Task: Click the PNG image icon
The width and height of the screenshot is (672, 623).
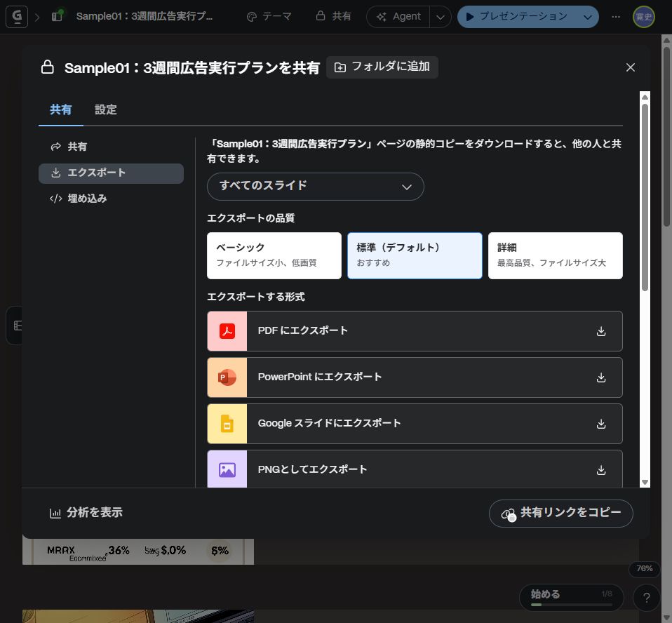Action: pos(227,470)
